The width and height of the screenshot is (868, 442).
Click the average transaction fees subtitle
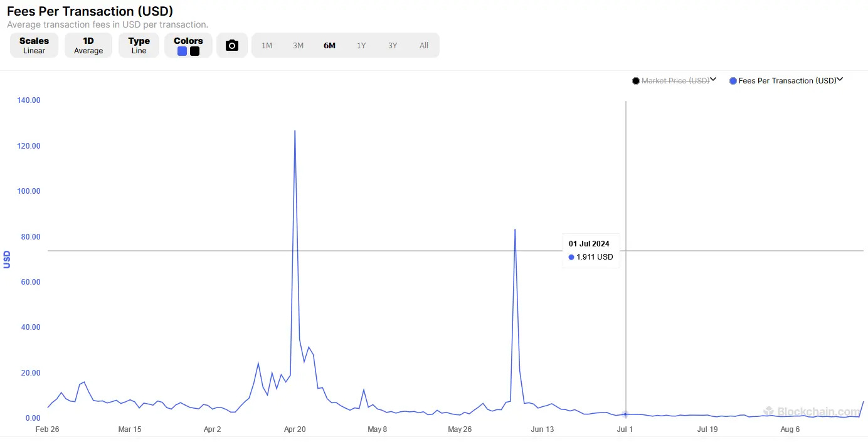point(107,24)
